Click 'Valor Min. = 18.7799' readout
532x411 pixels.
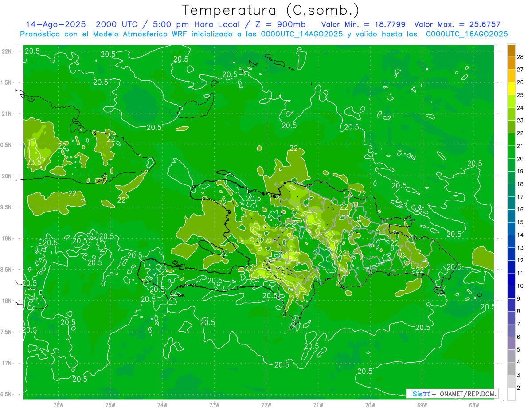(363, 25)
